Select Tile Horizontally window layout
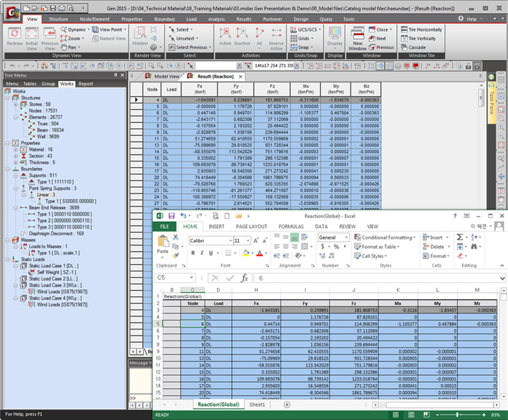 click(x=421, y=29)
